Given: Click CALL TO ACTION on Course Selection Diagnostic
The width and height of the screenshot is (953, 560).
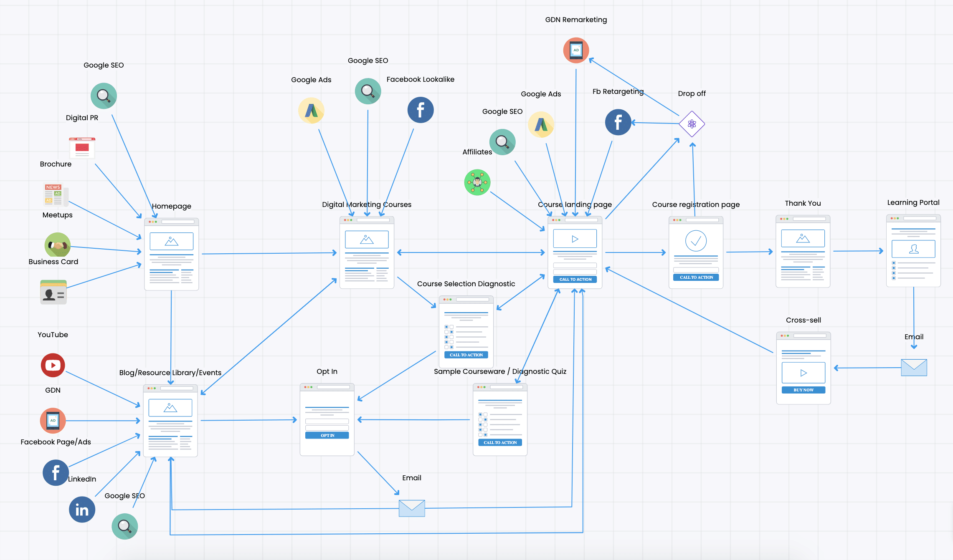Looking at the screenshot, I should [466, 355].
